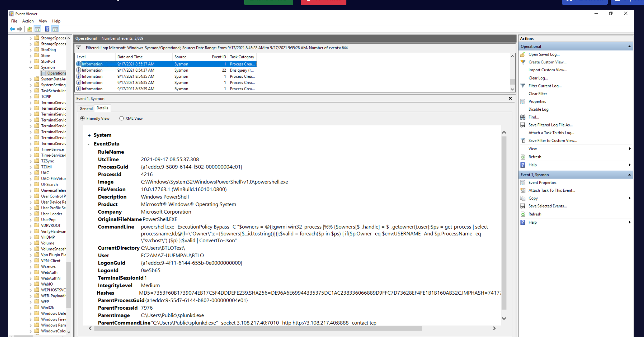Open the Action menu
This screenshot has width=644, height=337.
[x=28, y=21]
